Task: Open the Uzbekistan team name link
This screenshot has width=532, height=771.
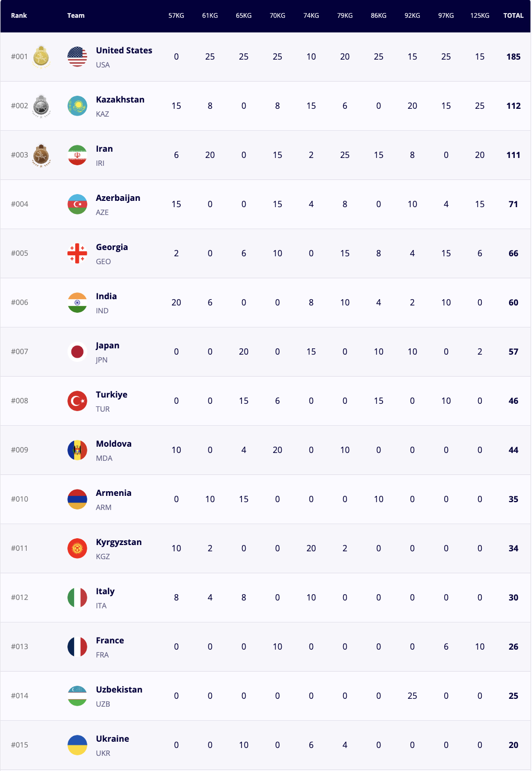Action: [x=119, y=689]
